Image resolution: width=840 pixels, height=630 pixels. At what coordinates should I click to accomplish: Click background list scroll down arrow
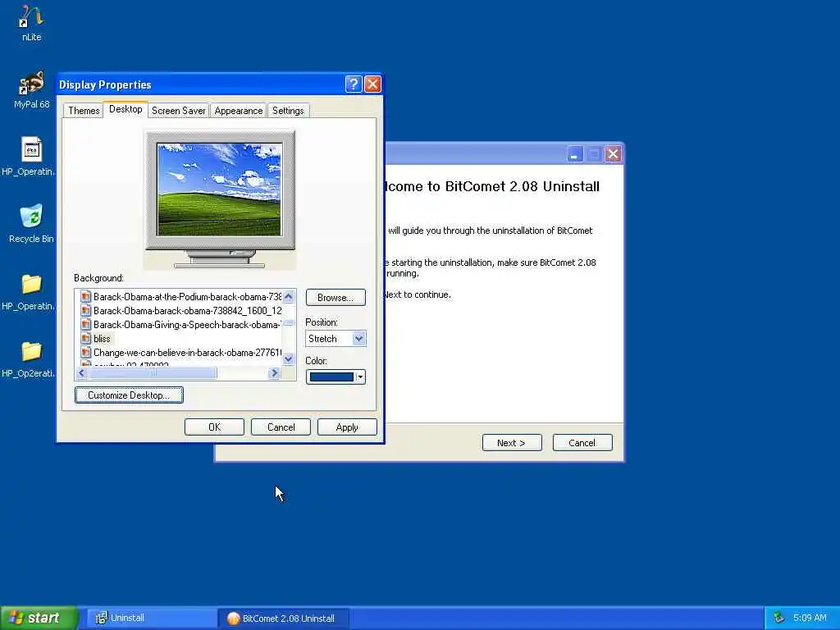[x=288, y=359]
